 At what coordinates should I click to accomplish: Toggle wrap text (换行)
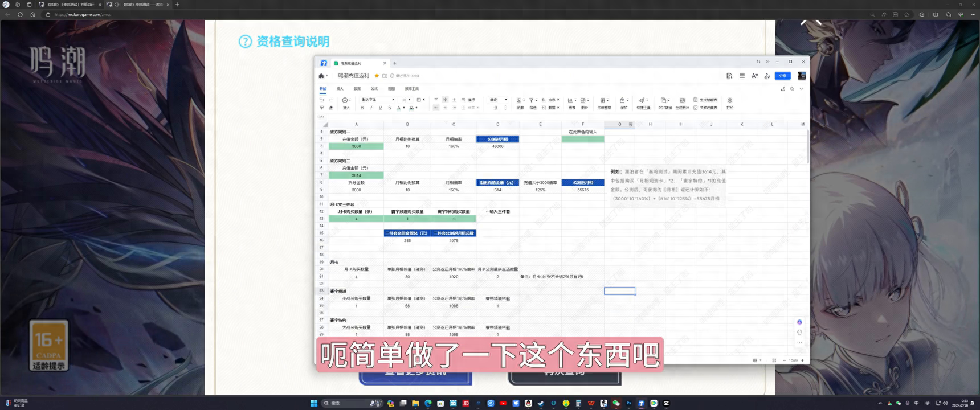pos(468,100)
